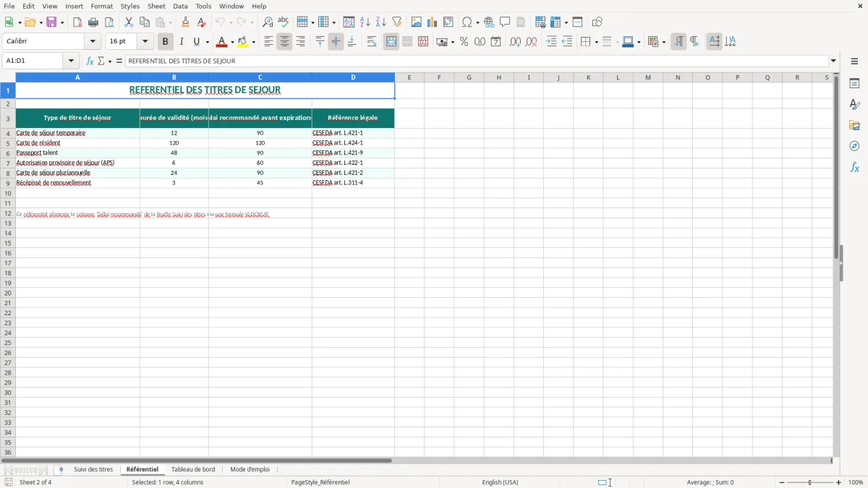Toggle Bold formatting
868x488 pixels.
pos(165,42)
